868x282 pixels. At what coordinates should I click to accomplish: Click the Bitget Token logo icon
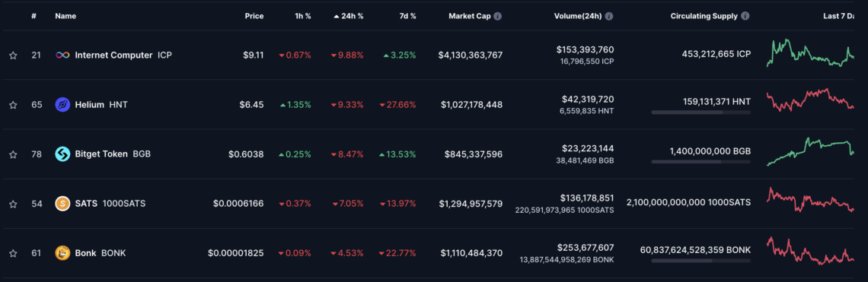click(x=62, y=154)
